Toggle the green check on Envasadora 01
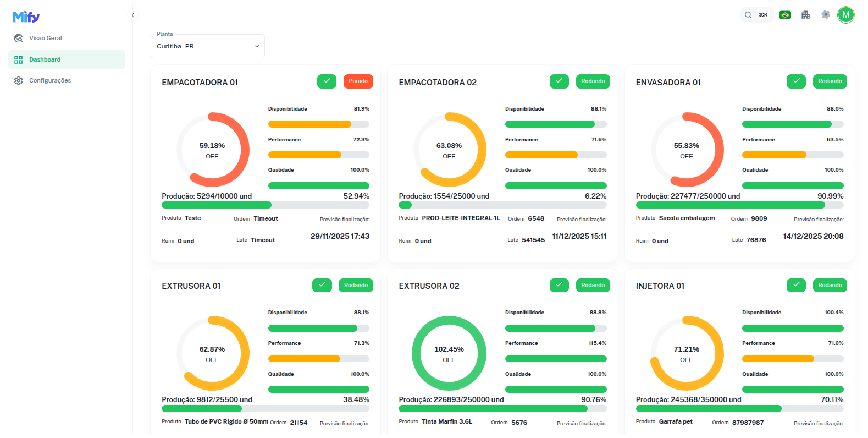868x438 pixels. point(796,81)
